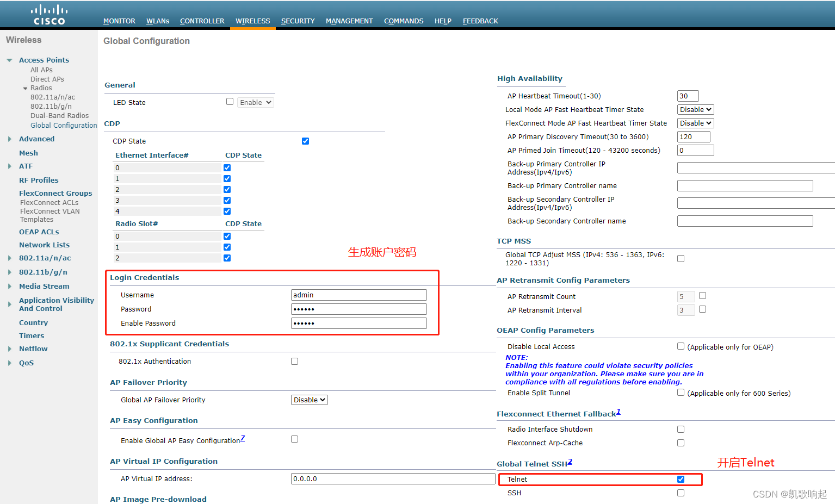This screenshot has width=835, height=504.
Task: Collapse the Access Points tree arrow
Action: 9,60
